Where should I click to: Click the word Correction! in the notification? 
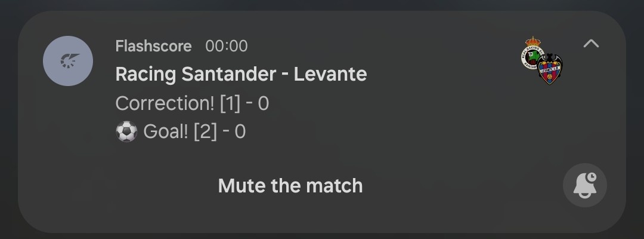(x=165, y=103)
